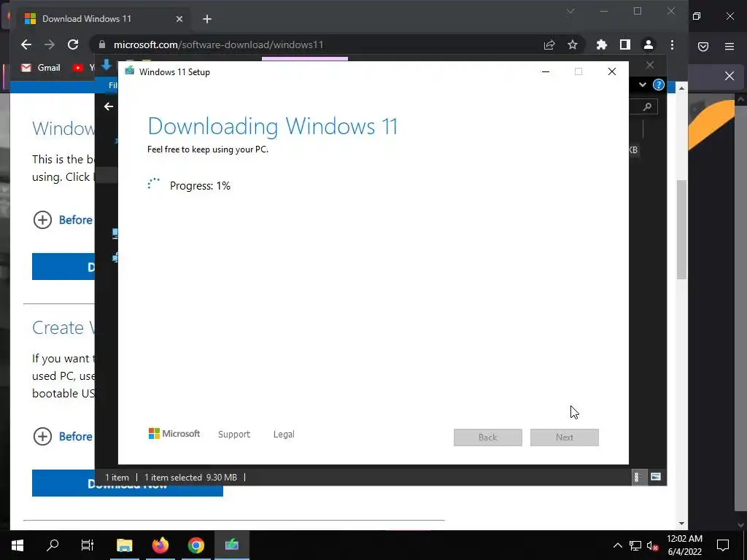747x560 pixels.
Task: Reload the Microsoft download page
Action: tap(73, 44)
